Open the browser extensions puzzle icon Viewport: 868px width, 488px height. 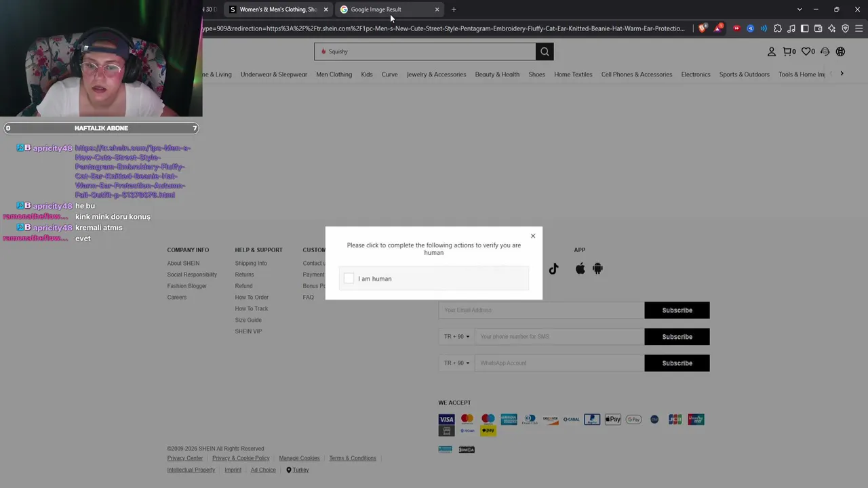pyautogui.click(x=778, y=28)
